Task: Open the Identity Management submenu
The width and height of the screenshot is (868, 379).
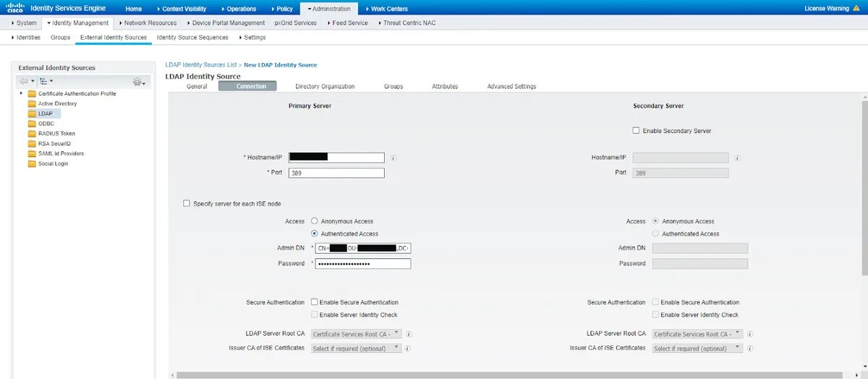Action: 78,23
